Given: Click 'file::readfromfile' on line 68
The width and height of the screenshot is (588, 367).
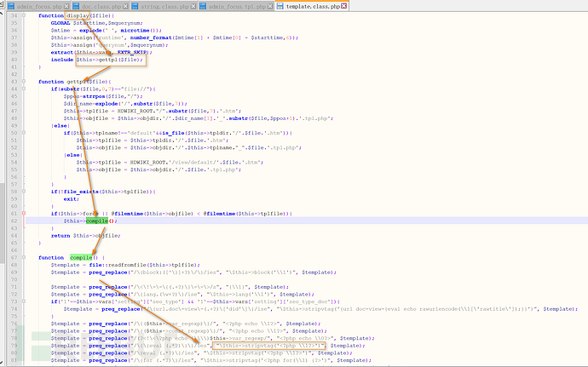Looking at the screenshot, I should [118, 265].
